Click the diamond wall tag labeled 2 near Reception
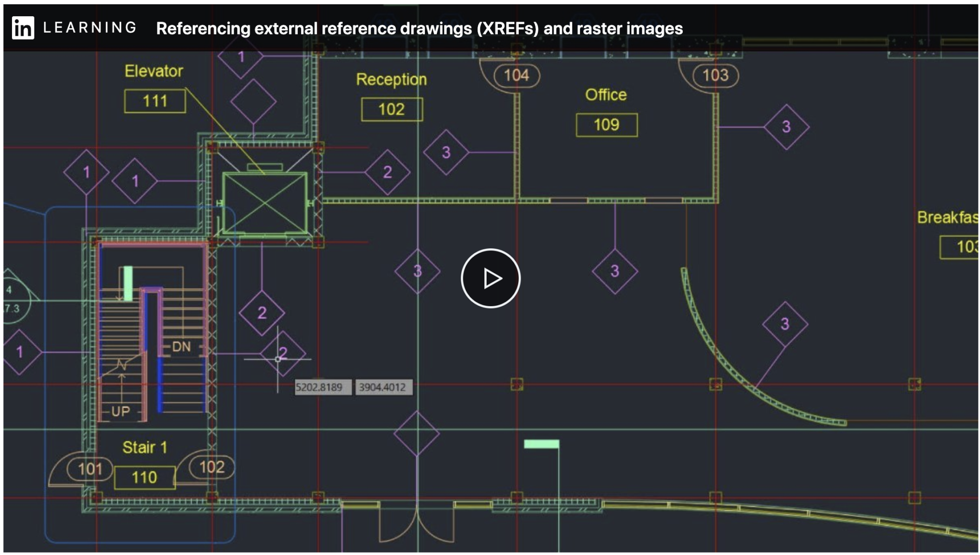This screenshot has width=980, height=555. [388, 172]
